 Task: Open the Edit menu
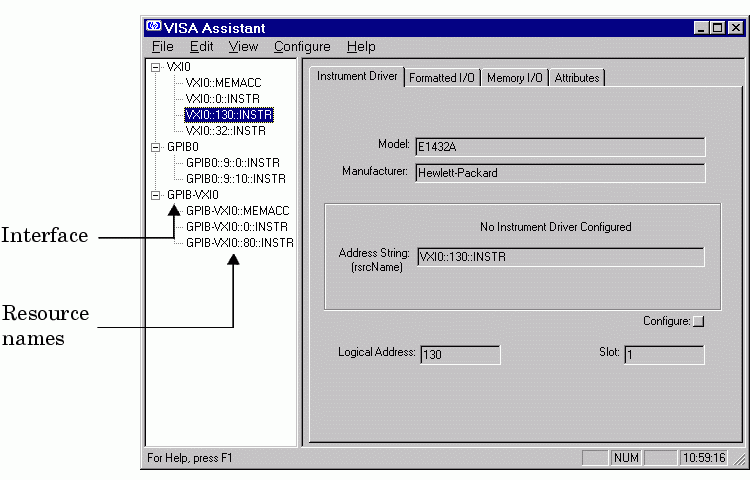[201, 46]
